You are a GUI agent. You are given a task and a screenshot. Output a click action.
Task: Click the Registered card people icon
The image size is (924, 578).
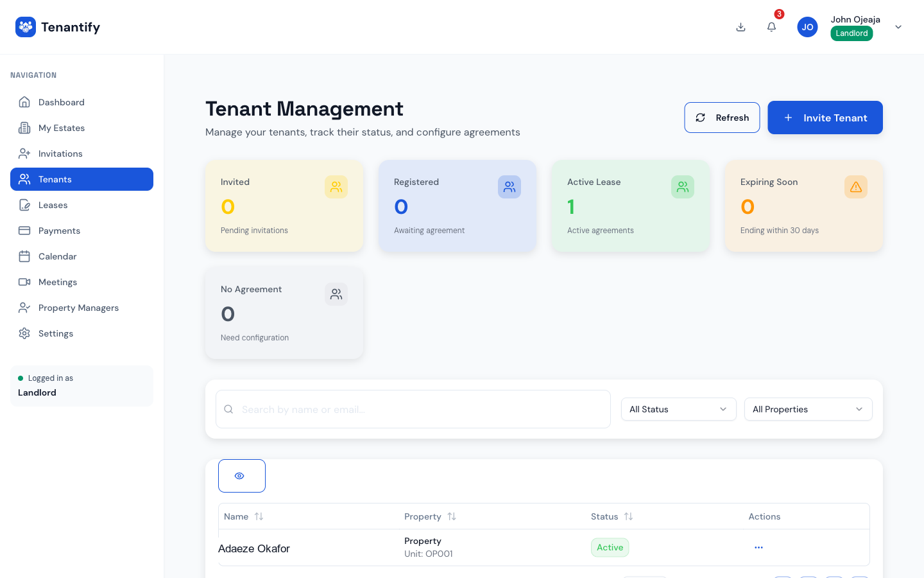(x=509, y=187)
